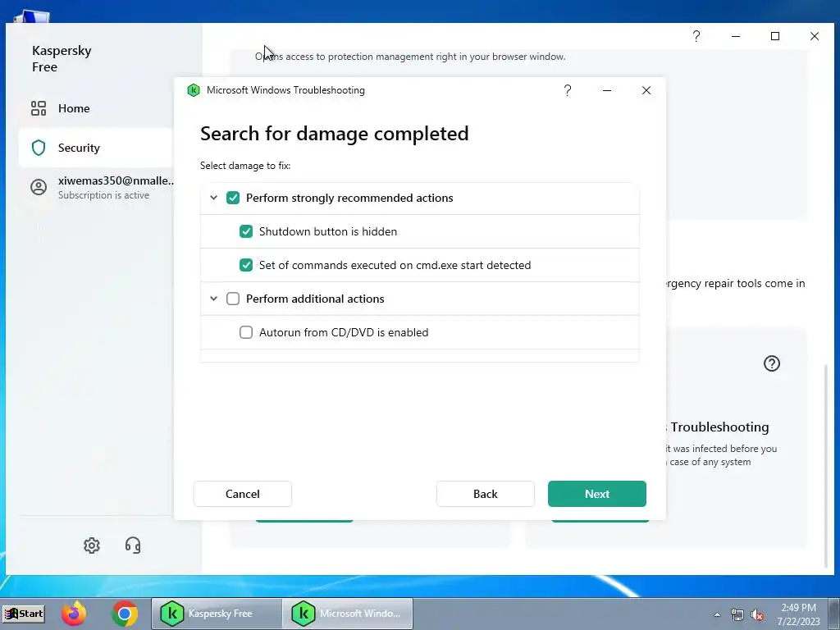Screen dimensions: 840x630
Task: Enable Autorun from CD/DVD is enabled checkbox
Action: (x=246, y=332)
